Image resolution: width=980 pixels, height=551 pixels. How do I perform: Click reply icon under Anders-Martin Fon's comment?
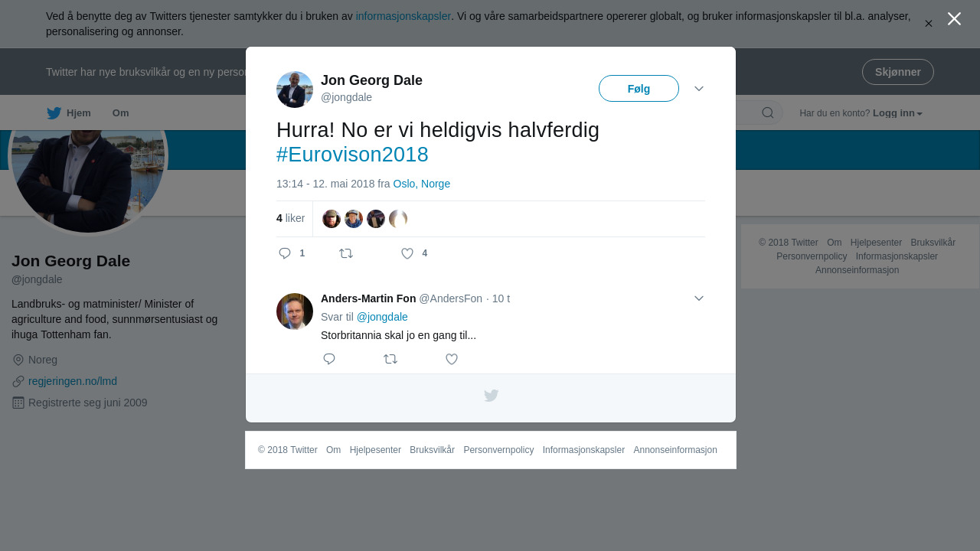[x=329, y=359]
